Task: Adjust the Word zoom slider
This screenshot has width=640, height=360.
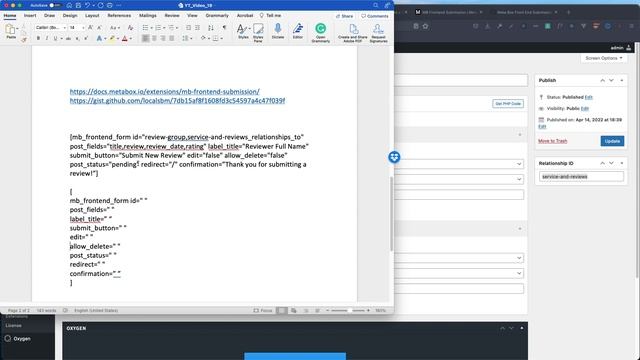Action: tap(349, 311)
